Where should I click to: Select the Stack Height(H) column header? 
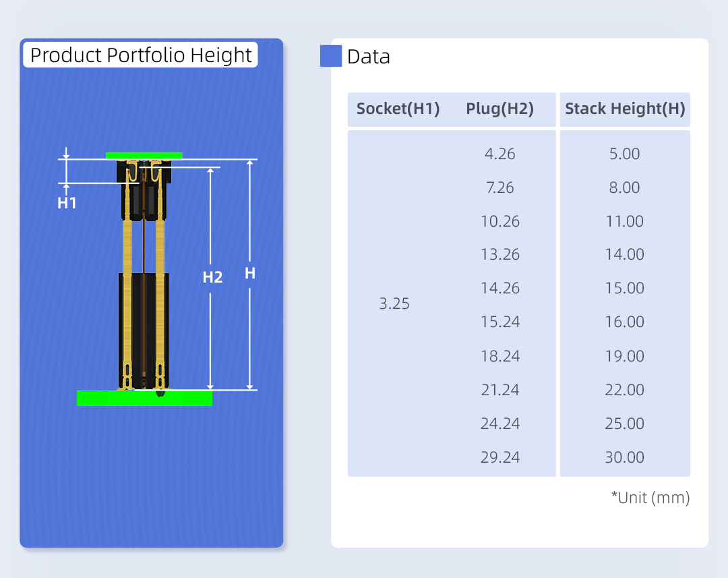625,109
